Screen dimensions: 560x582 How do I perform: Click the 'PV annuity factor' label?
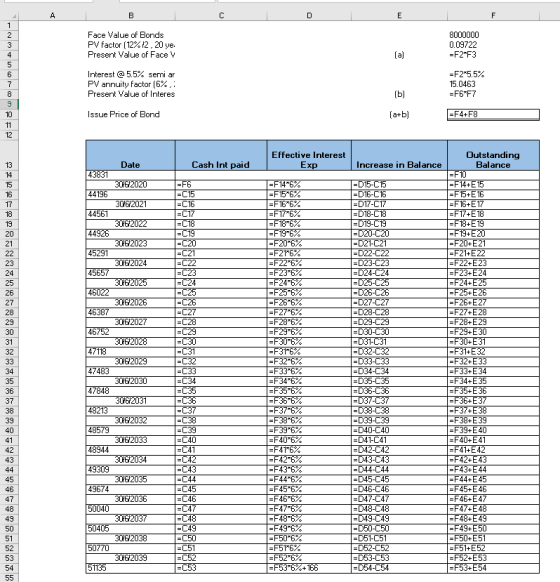131,84
